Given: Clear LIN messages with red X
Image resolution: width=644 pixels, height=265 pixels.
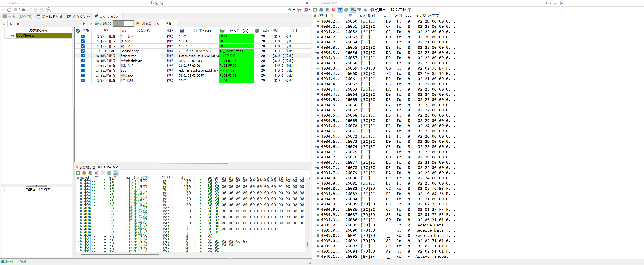Looking at the screenshot, I should click(333, 10).
